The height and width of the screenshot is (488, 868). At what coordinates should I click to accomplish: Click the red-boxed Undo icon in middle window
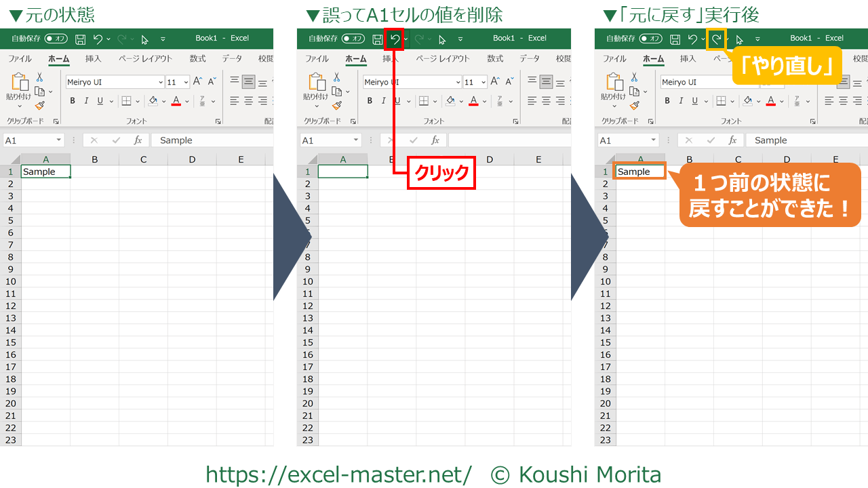[394, 39]
